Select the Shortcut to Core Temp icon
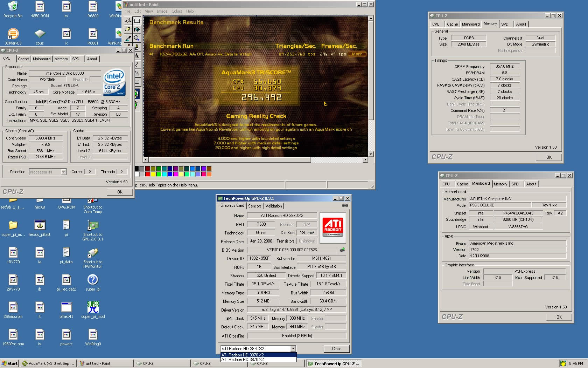The height and width of the screenshot is (368, 588). tap(93, 206)
